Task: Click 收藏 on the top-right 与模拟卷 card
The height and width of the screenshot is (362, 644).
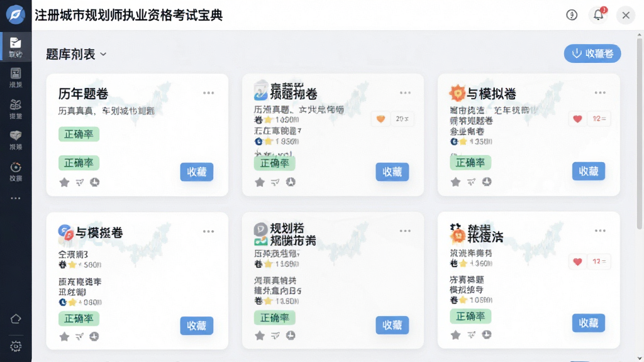Action: pyautogui.click(x=589, y=171)
